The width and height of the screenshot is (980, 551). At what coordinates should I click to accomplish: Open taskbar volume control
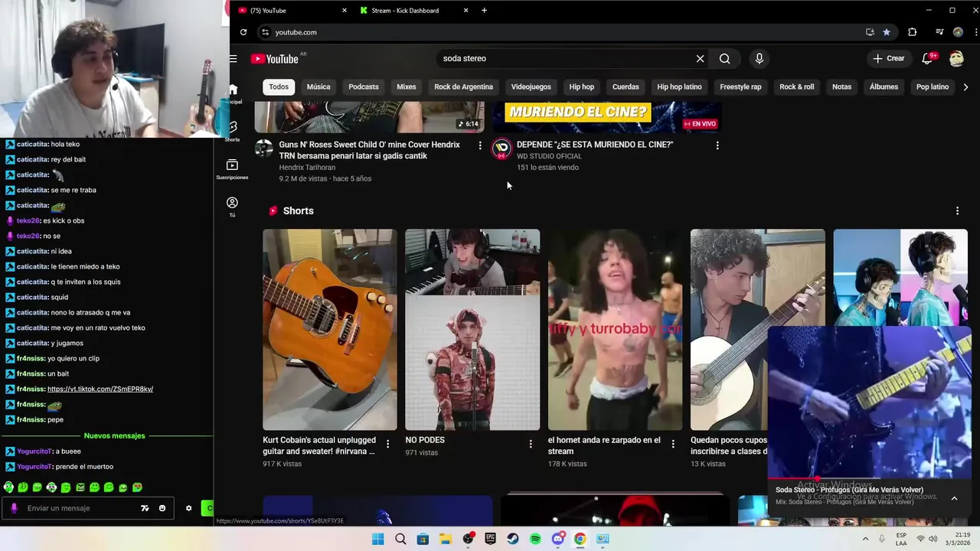point(934,539)
